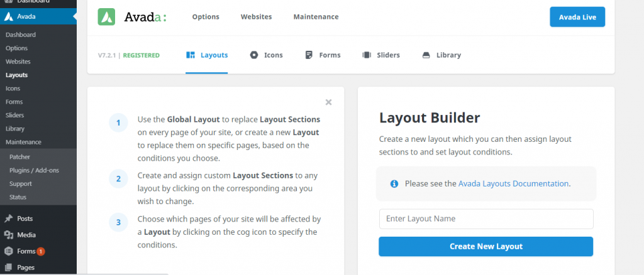Click the Avada Live button

pos(577,17)
